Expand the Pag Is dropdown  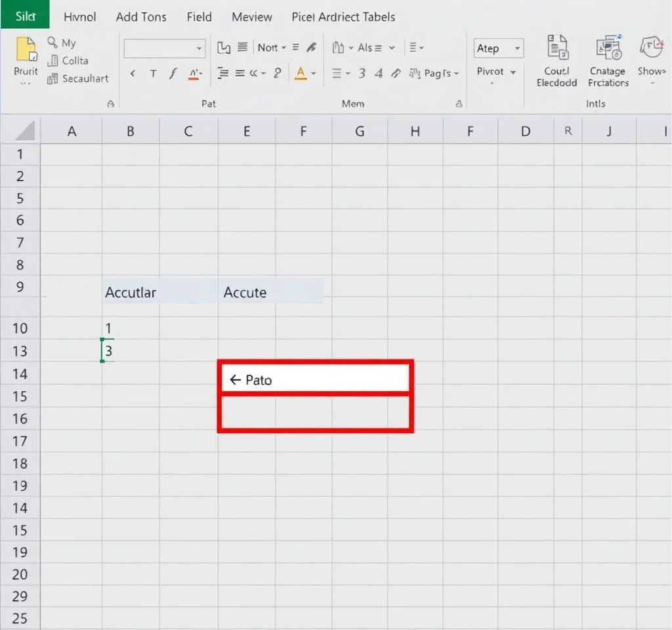point(441,73)
